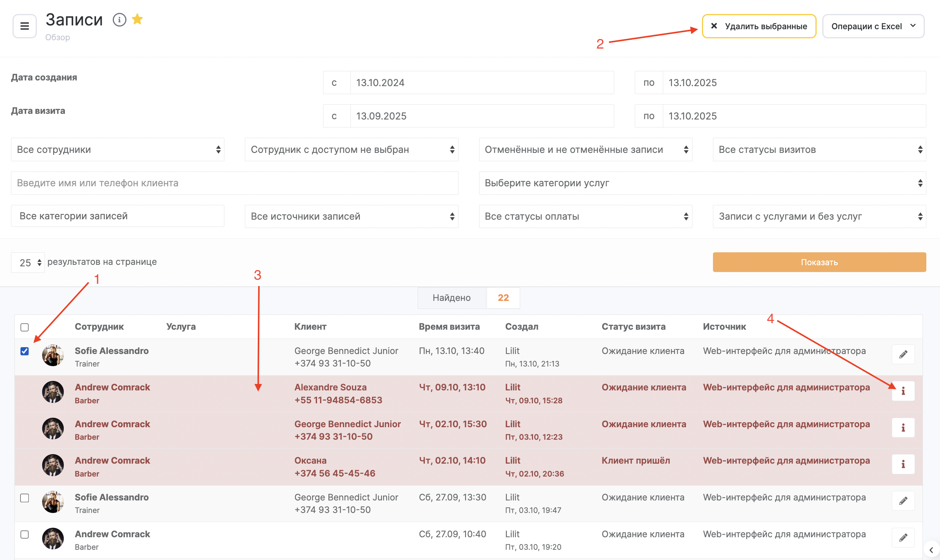Viewport: 940px width, 560px height.
Task: Open info icon for Alexandre Souza record
Action: pyautogui.click(x=903, y=391)
